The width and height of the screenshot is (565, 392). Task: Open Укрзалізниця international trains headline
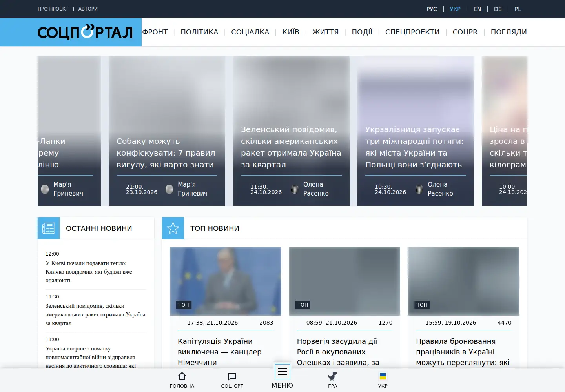point(414,147)
